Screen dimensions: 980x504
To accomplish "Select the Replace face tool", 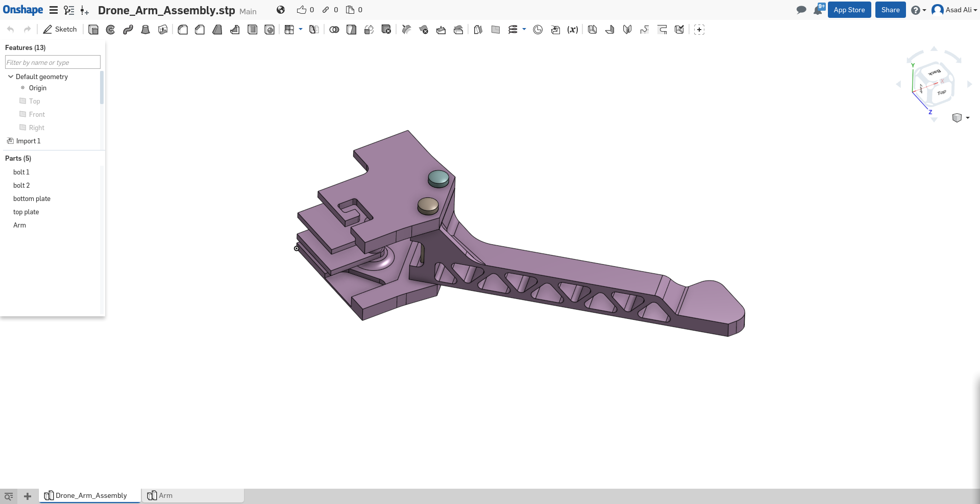I will (x=458, y=30).
